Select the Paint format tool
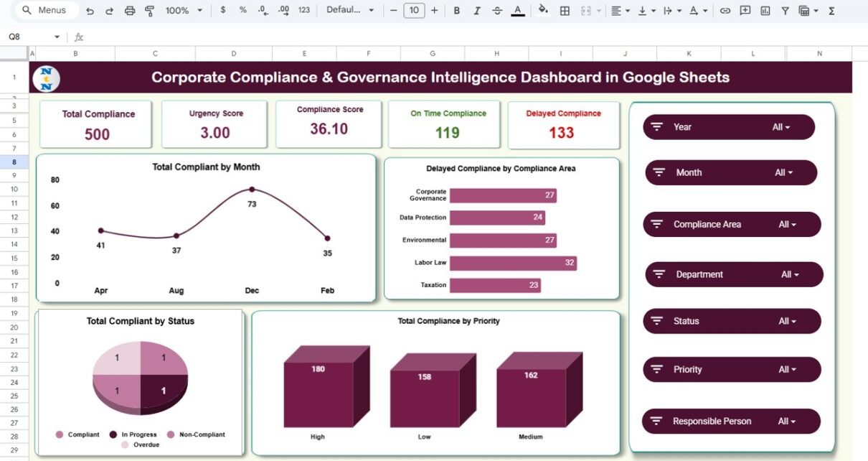 150,11
